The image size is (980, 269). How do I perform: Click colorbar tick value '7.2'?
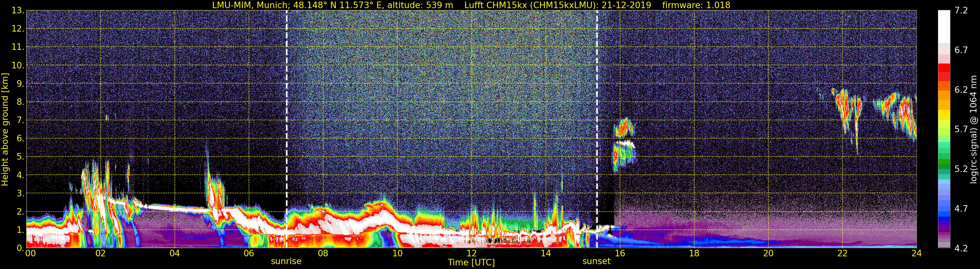pyautogui.click(x=961, y=11)
